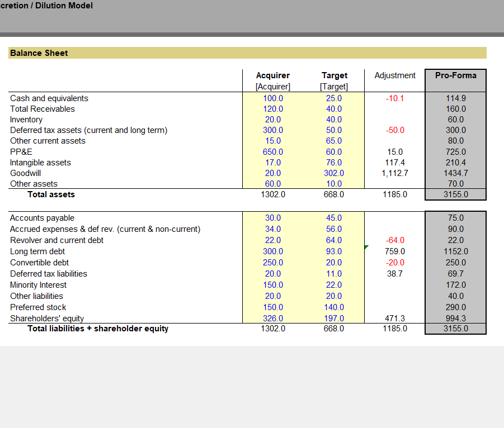Select the Other assets row label
This screenshot has height=428, width=504.
click(x=34, y=184)
